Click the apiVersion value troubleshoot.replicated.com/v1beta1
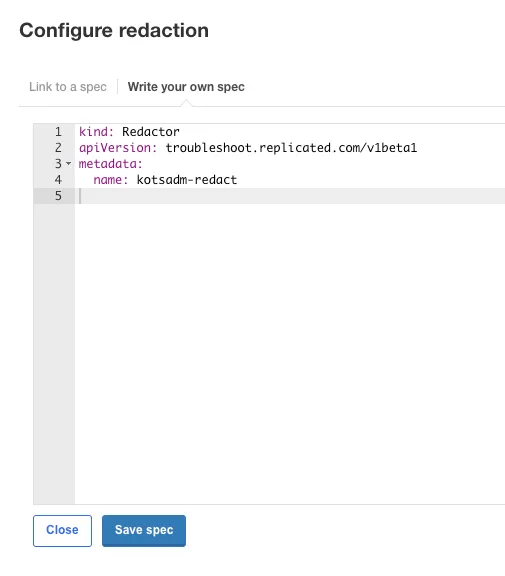This screenshot has height=576, width=505. coord(291,148)
